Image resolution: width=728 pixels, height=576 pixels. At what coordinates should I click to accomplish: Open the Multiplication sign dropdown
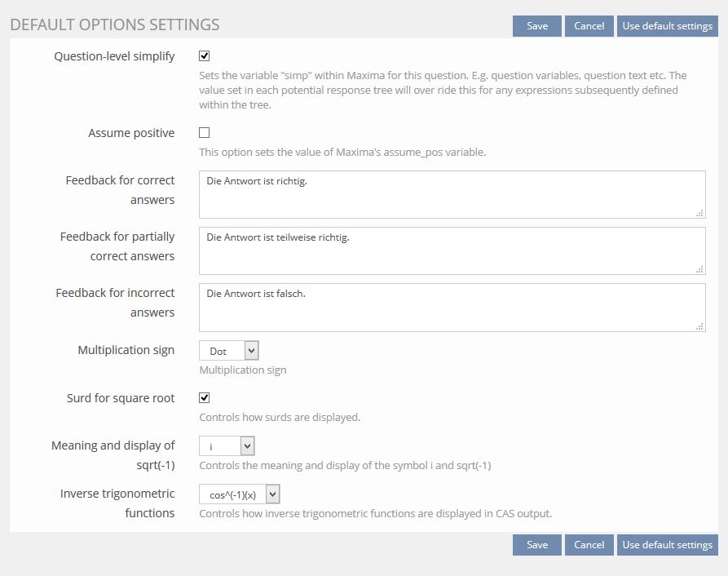[229, 351]
